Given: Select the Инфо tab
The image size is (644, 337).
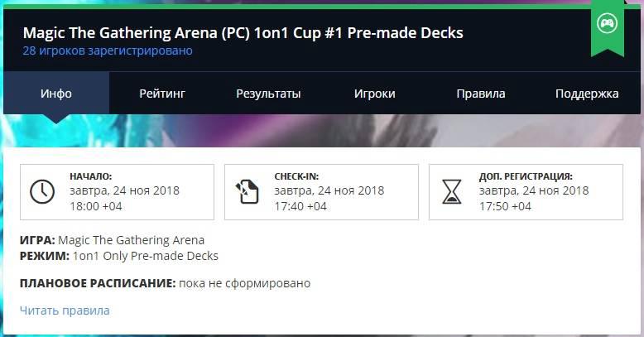Looking at the screenshot, I should coord(56,94).
